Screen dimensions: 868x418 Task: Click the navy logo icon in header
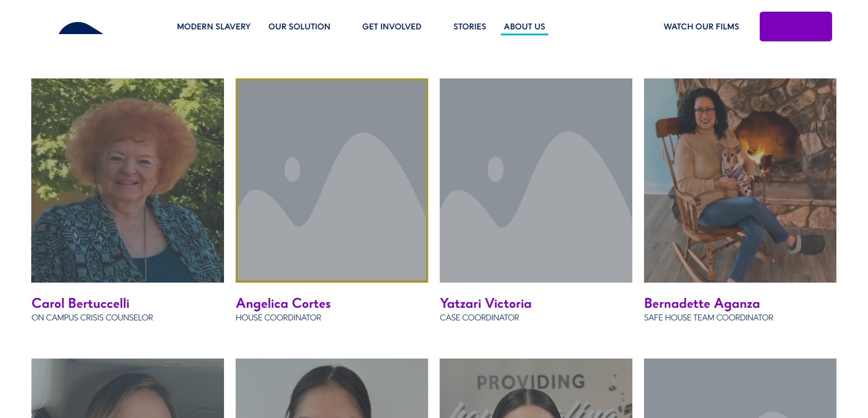pyautogui.click(x=81, y=28)
